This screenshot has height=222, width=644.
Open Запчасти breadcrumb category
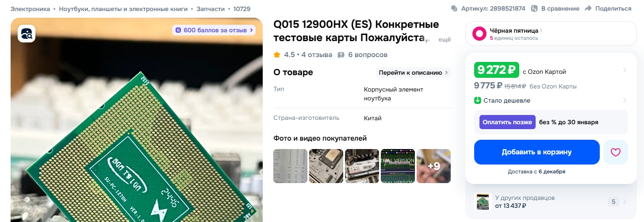[x=210, y=8]
